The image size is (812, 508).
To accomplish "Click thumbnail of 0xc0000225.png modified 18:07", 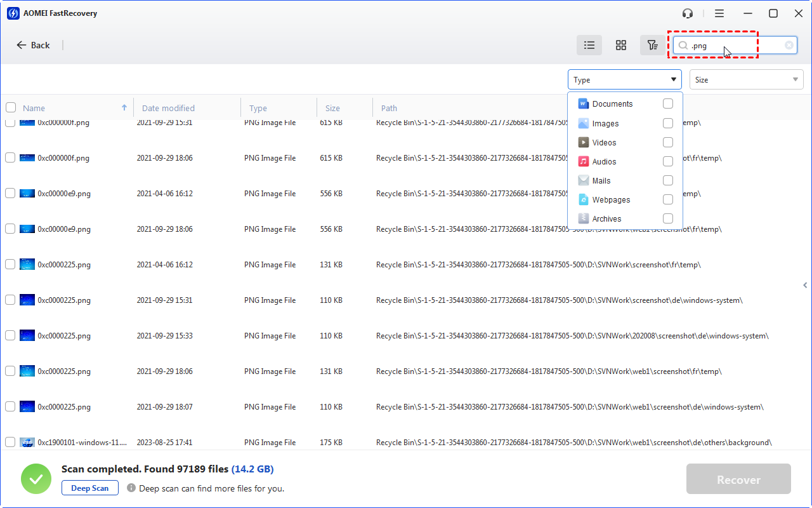I will (x=27, y=407).
